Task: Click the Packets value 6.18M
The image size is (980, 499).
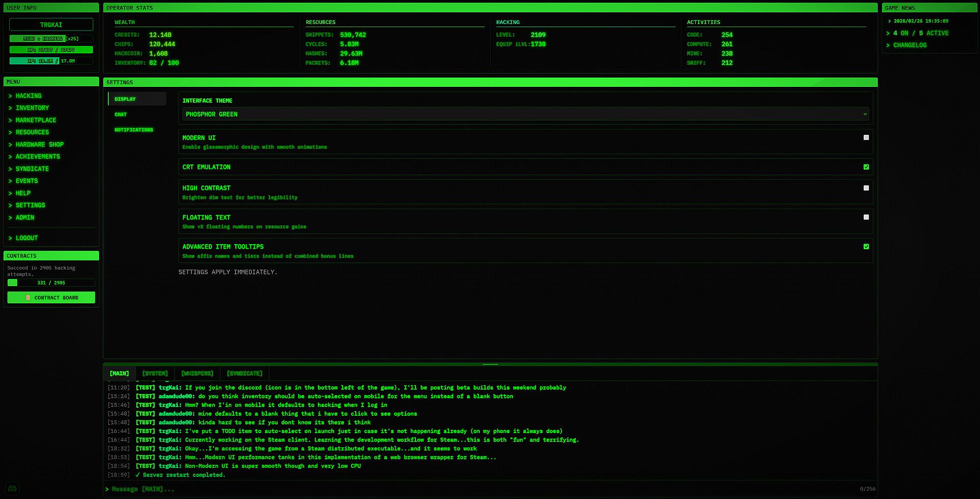Action: click(349, 63)
